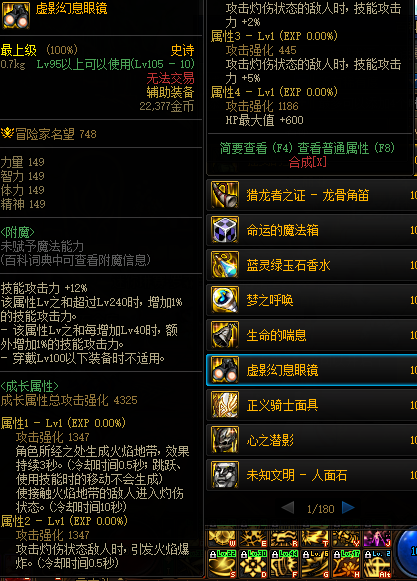Screen dimensions: 417x581
Task: Use the Lv.22 skill on key S
Action: 222,563
